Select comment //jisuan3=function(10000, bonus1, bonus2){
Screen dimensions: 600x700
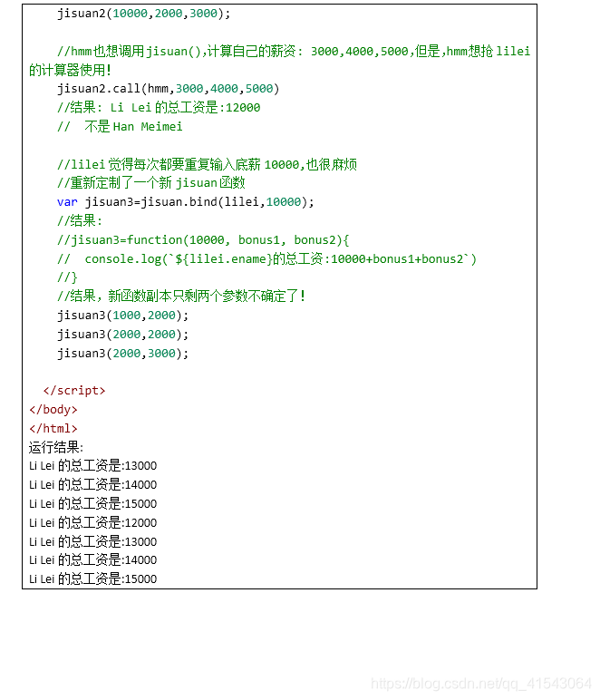[203, 240]
